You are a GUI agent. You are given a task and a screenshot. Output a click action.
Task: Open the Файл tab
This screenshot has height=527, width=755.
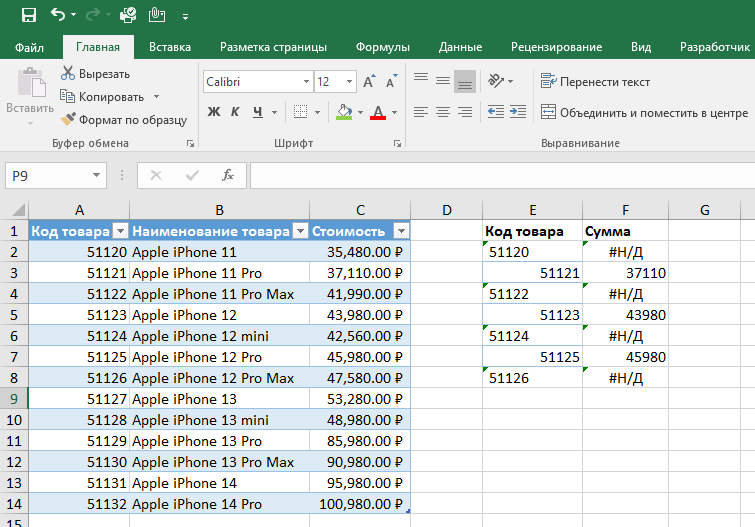29,47
